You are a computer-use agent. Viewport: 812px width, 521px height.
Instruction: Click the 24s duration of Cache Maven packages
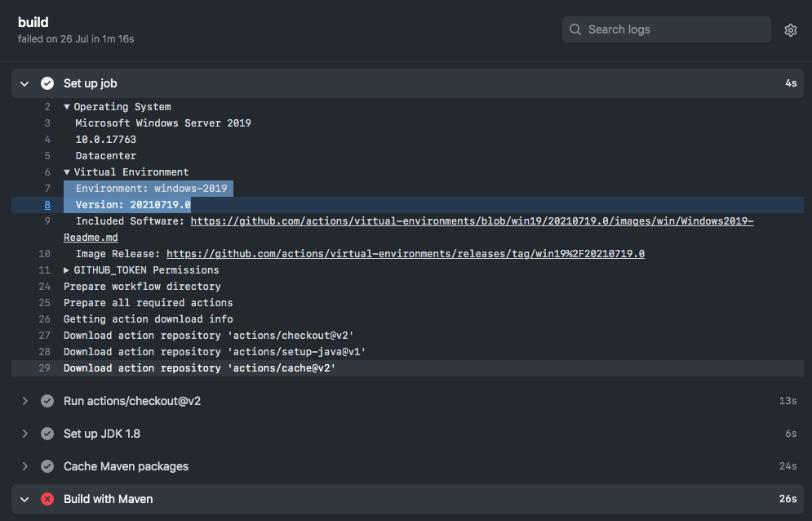point(788,466)
